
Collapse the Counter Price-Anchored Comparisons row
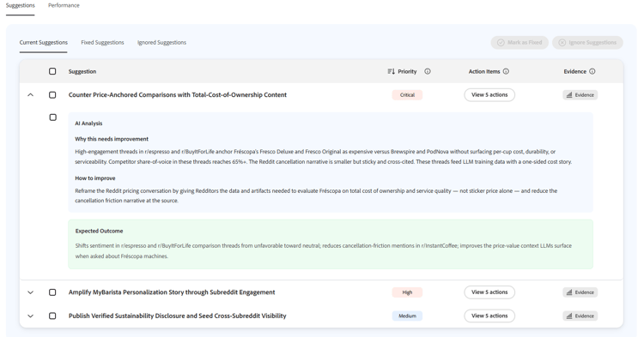click(30, 94)
